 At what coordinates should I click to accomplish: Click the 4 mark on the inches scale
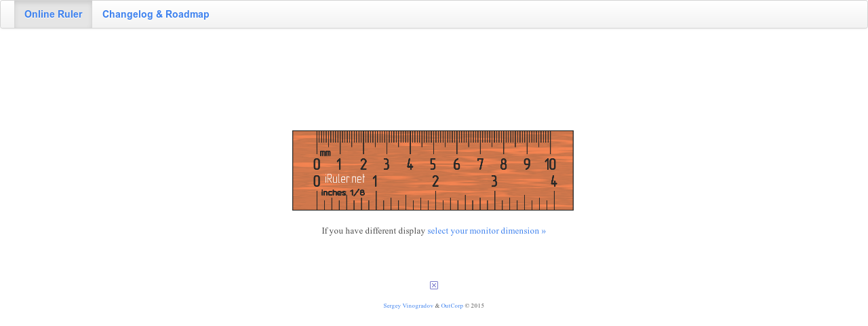[x=554, y=181]
